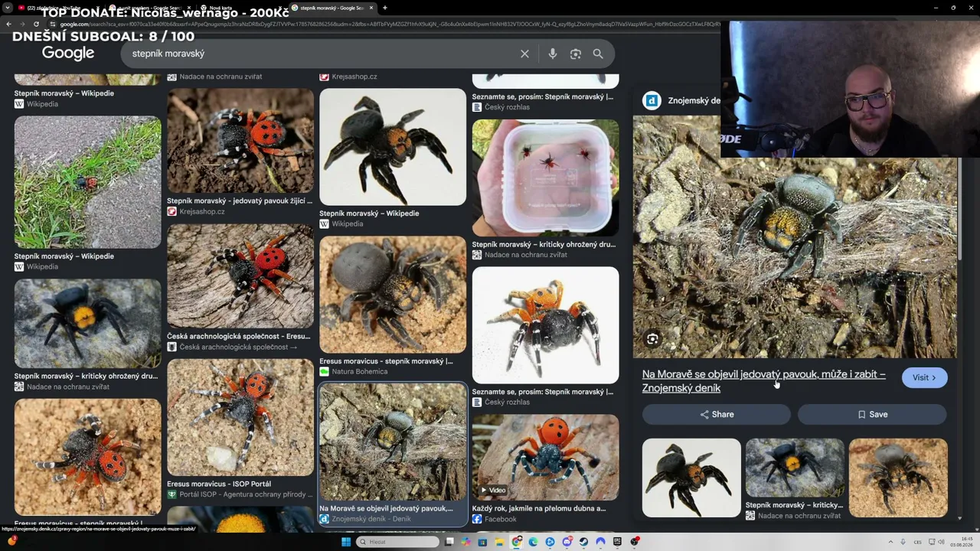Image resolution: width=980 pixels, height=551 pixels.
Task: Open the Facebook video spider thumbnail
Action: [x=546, y=458]
